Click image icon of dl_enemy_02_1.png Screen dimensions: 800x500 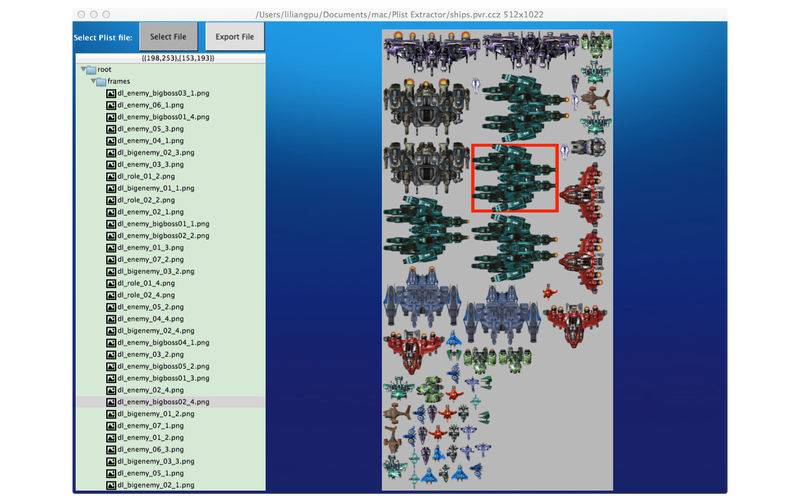111,212
